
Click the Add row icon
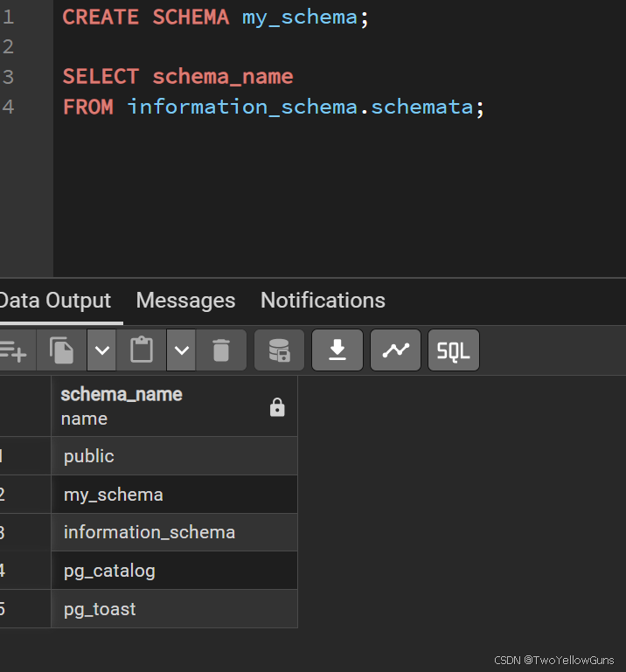tap(14, 350)
